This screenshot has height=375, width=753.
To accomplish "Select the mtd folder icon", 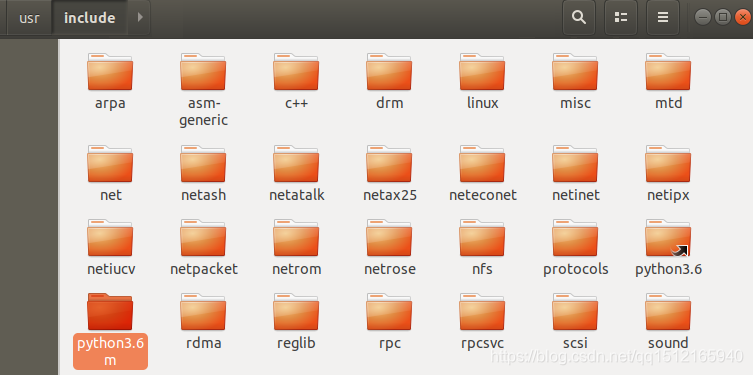I will coord(668,72).
